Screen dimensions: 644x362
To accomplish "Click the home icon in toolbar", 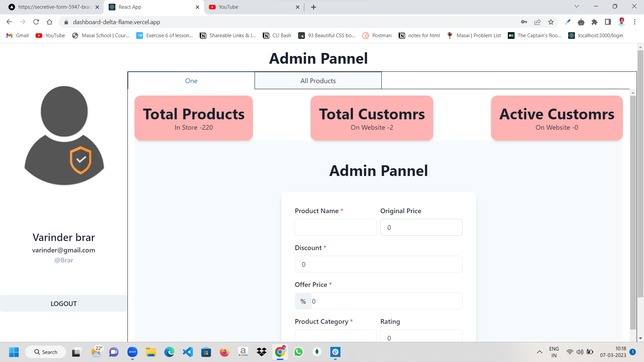I will 50,22.
